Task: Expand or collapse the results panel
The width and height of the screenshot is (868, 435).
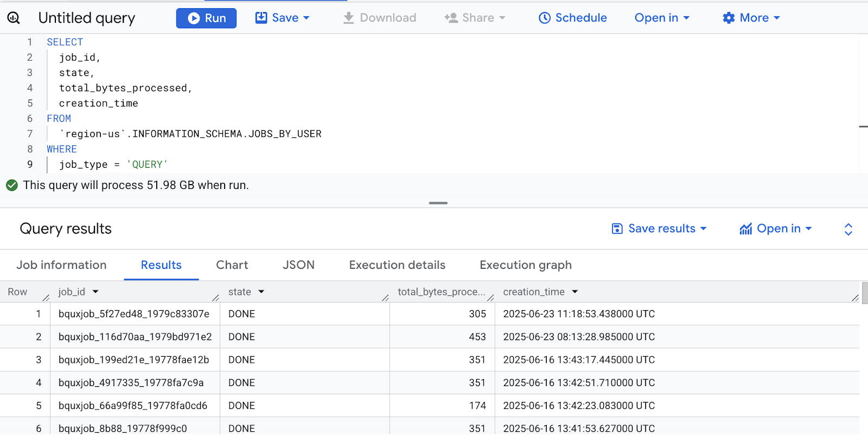Action: pyautogui.click(x=848, y=229)
